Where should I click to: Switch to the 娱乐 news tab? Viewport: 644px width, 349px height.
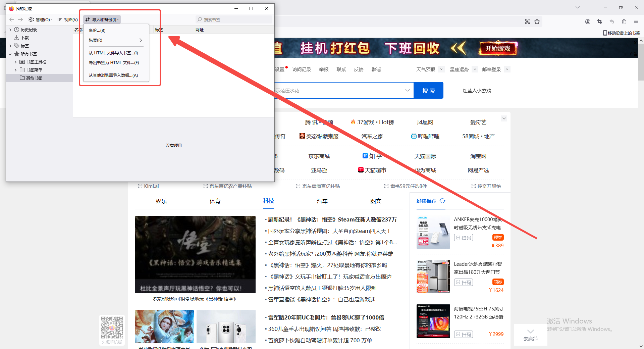(161, 201)
